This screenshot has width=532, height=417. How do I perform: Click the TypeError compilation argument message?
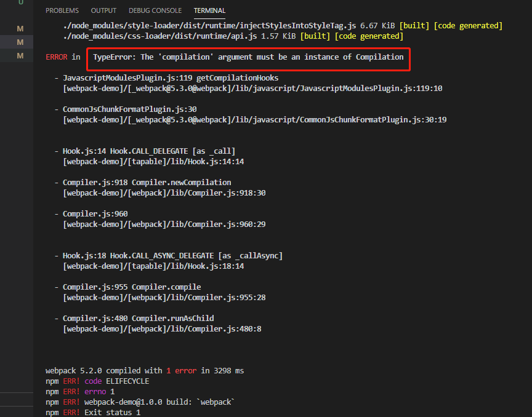248,57
